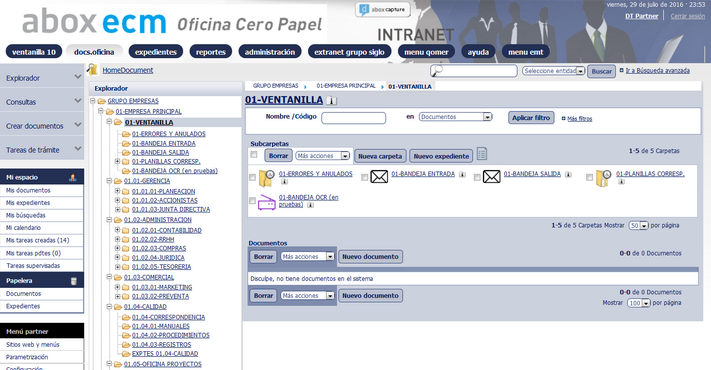This screenshot has width=711, height=370.
Task: Expand the Consultas sidebar section
Action: (x=42, y=102)
